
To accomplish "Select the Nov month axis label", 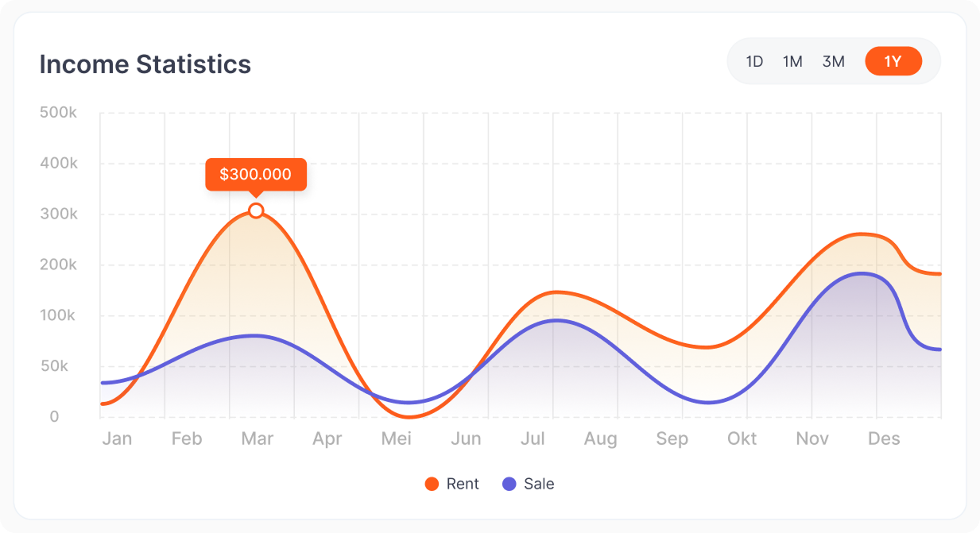I will pyautogui.click(x=812, y=438).
